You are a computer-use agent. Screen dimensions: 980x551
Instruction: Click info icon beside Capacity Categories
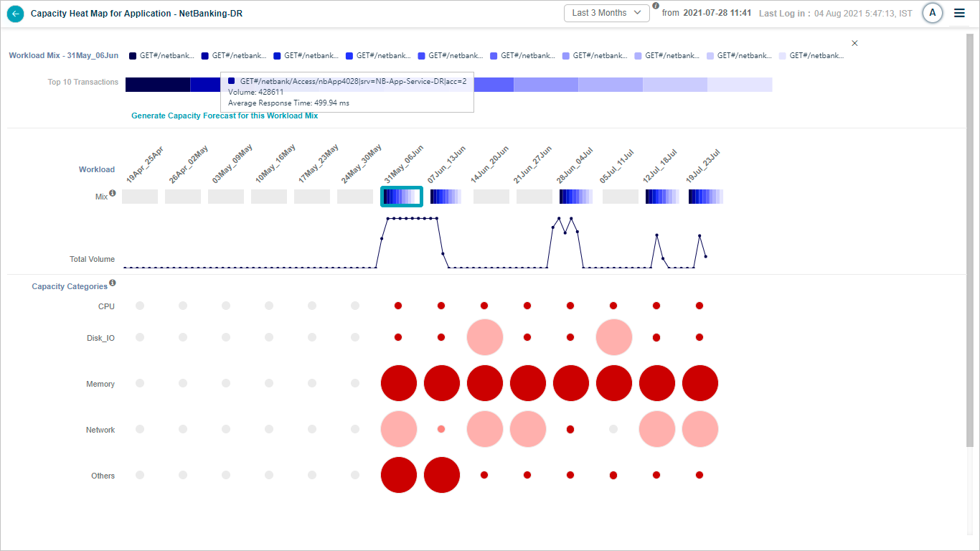click(x=113, y=283)
